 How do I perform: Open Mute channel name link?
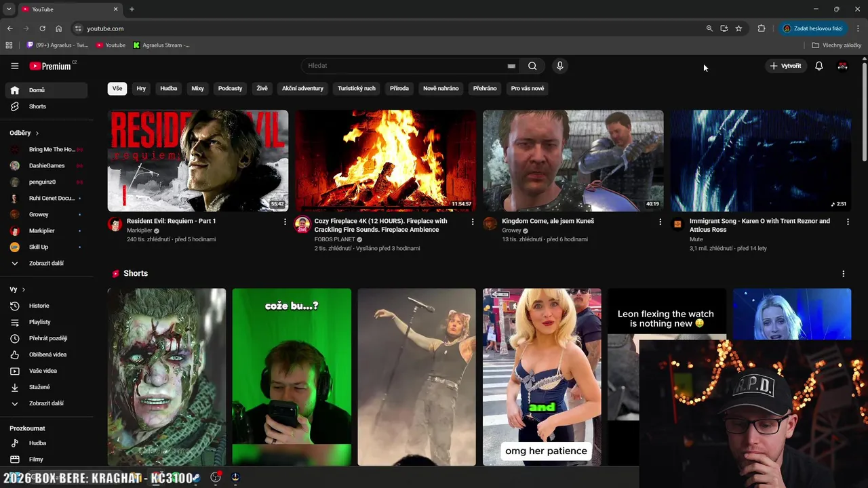[x=696, y=239]
